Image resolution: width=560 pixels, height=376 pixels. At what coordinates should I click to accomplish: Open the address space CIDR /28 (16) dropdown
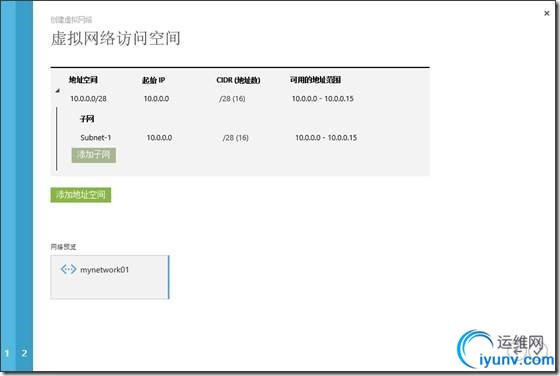click(232, 99)
